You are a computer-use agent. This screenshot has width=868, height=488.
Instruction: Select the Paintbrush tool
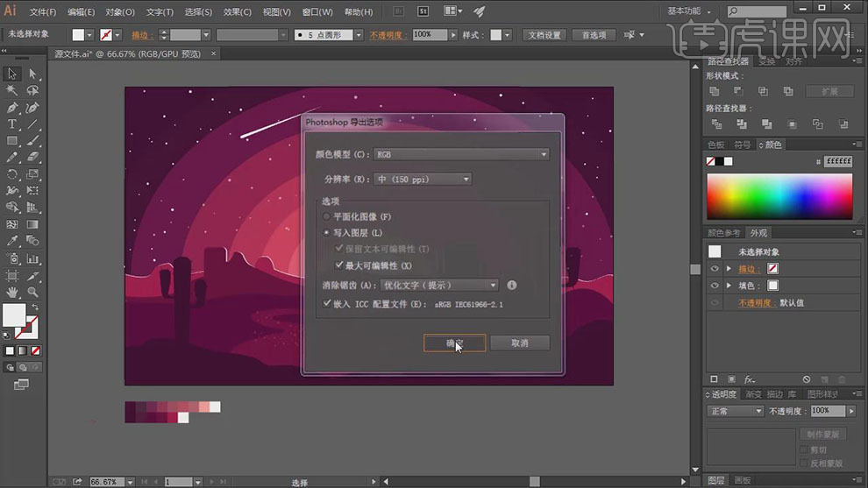tap(32, 141)
